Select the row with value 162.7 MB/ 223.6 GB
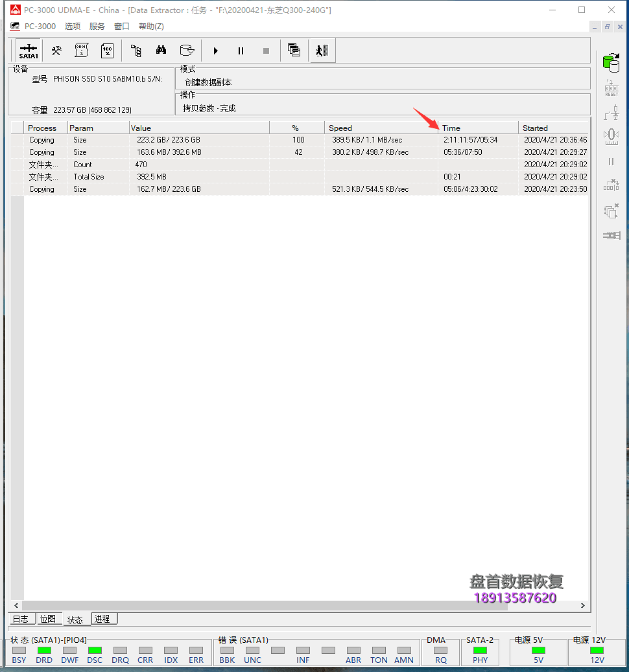This screenshot has width=629, height=672. point(300,189)
